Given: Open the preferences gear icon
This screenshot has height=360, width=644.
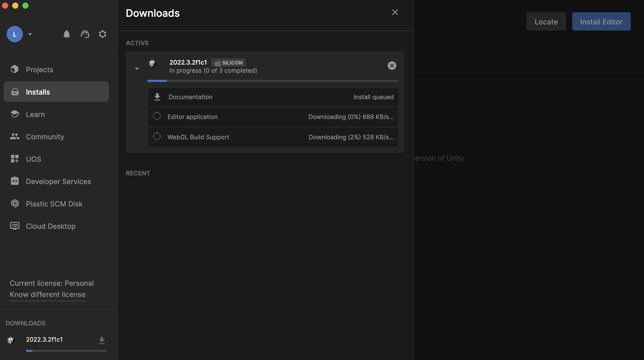Looking at the screenshot, I should coord(102,34).
